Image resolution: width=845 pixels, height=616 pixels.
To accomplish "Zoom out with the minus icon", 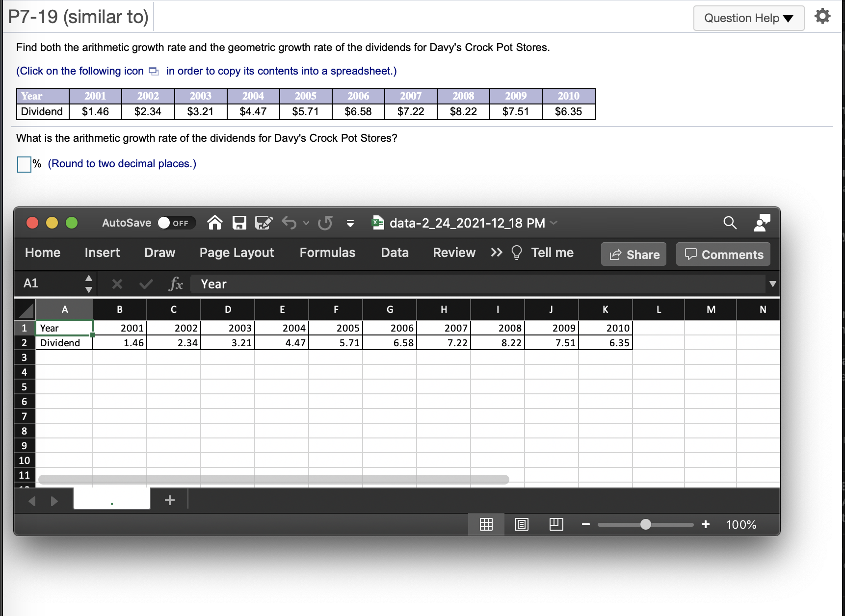I will 585,524.
